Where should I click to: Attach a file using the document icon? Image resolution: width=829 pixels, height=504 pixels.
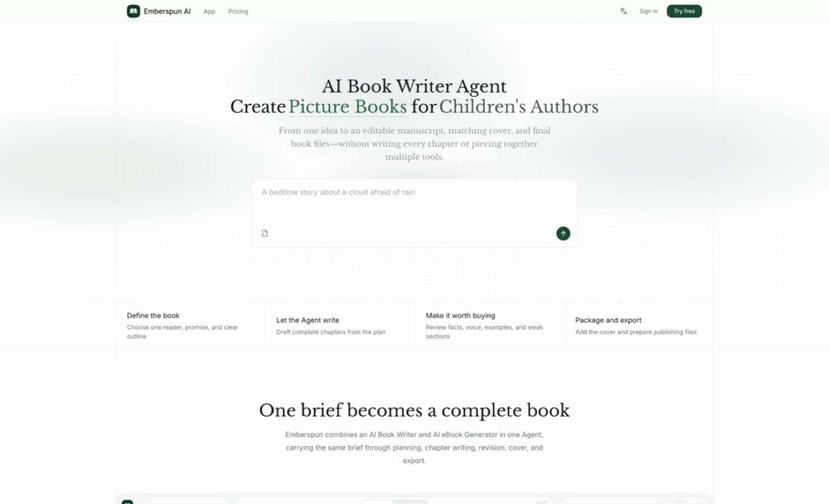pyautogui.click(x=265, y=234)
